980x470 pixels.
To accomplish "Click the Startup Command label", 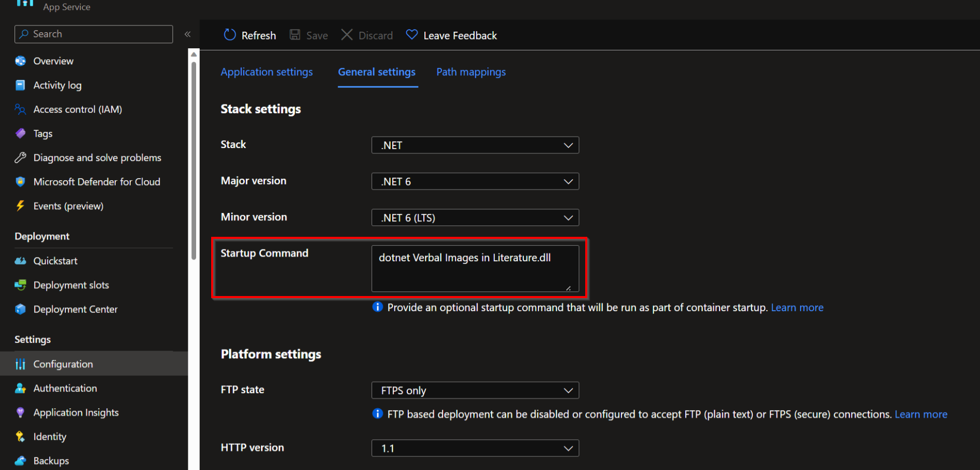I will click(264, 253).
